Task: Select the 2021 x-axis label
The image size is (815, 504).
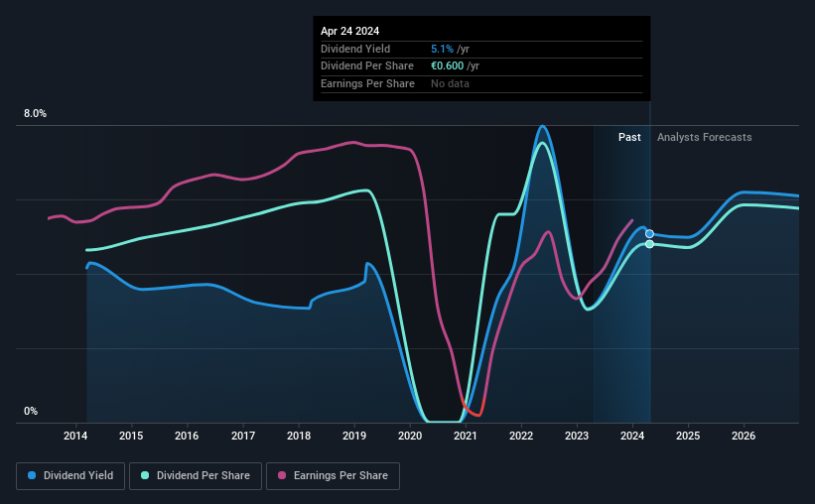Action: 466,436
